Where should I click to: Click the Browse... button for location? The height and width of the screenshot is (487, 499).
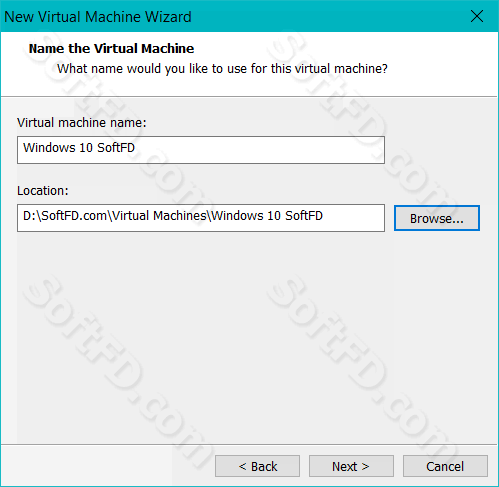tap(437, 218)
